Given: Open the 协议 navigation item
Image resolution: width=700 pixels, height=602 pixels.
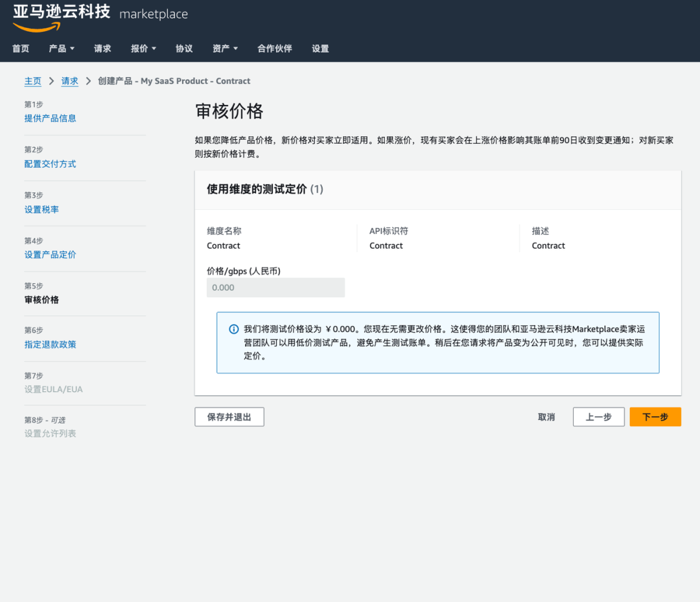Looking at the screenshot, I should (x=184, y=48).
